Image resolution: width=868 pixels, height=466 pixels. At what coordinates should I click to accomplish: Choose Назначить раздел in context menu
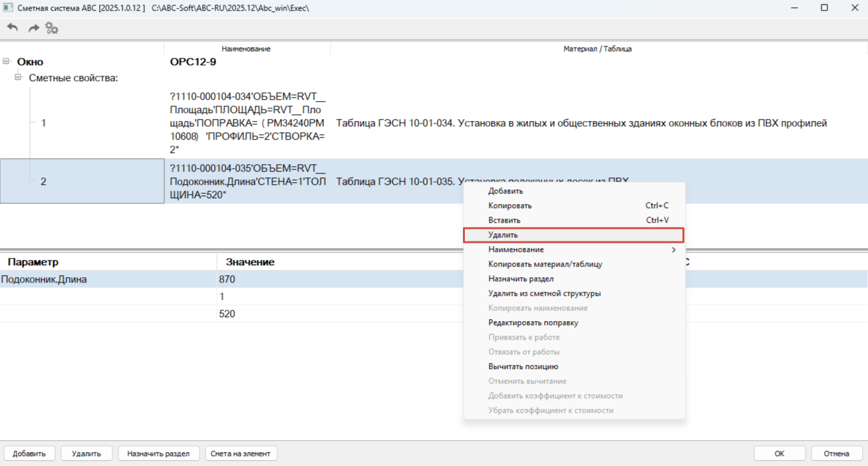tap(574, 279)
